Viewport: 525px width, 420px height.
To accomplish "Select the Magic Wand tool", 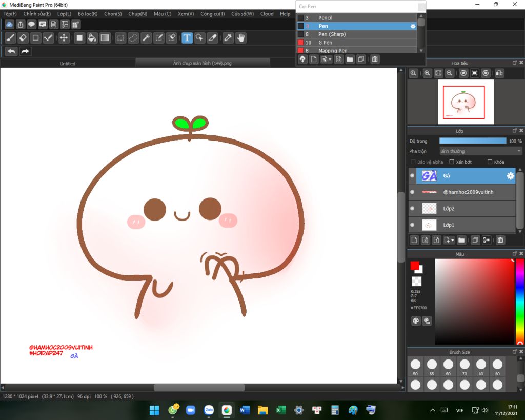I will (146, 38).
